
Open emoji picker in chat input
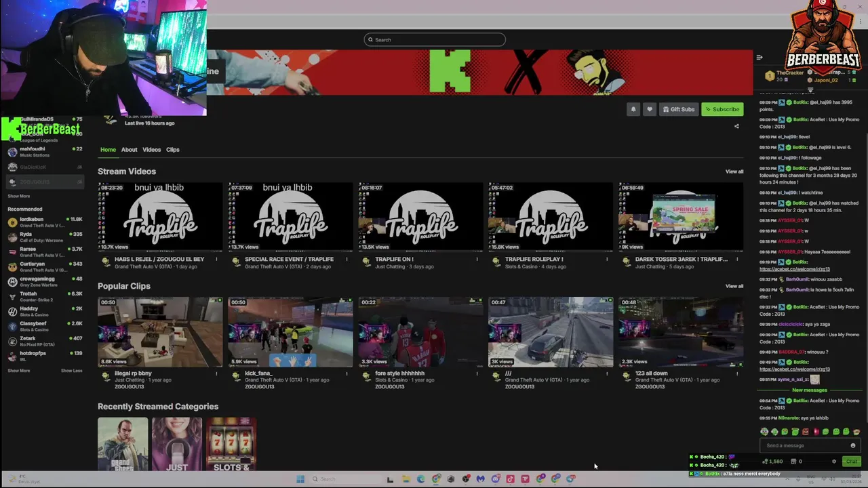853,445
